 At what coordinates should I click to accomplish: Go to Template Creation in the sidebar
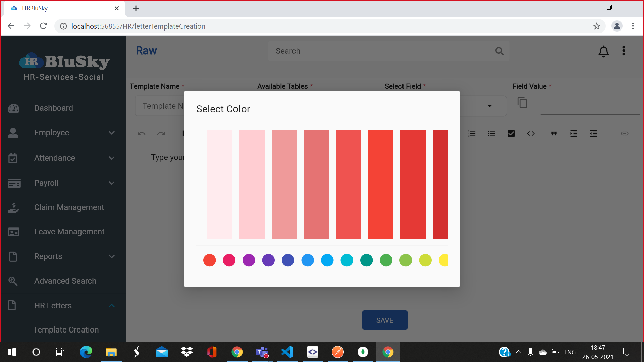(66, 329)
